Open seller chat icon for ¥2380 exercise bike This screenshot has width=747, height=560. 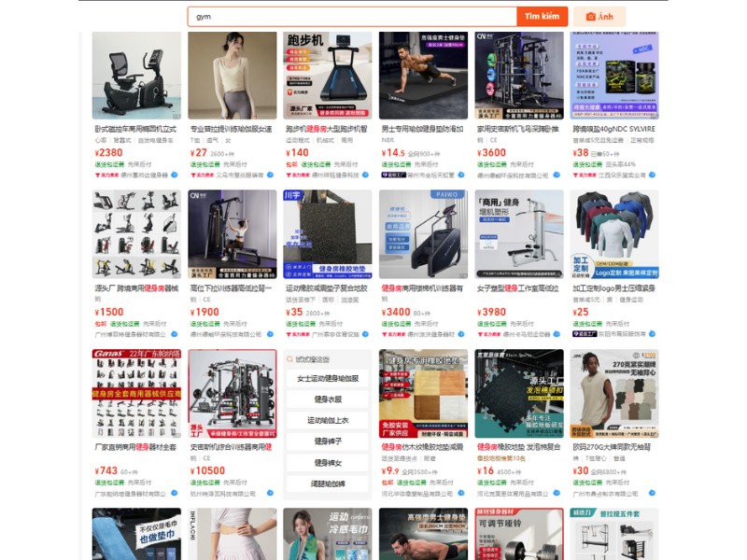point(175,175)
